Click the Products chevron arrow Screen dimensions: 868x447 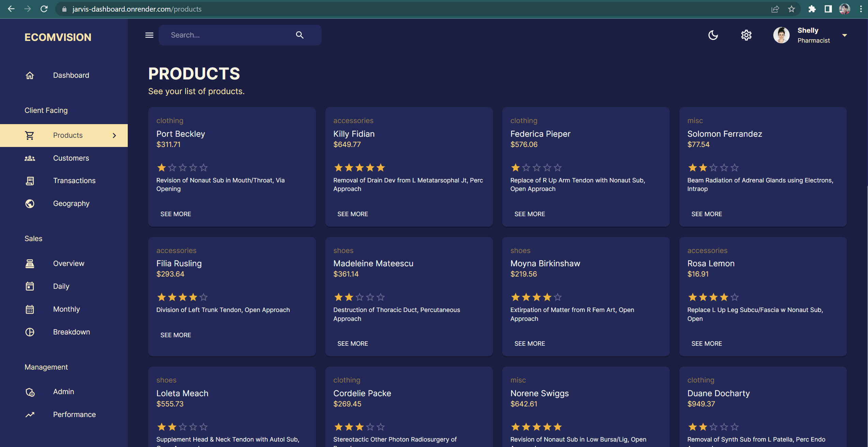coord(114,135)
